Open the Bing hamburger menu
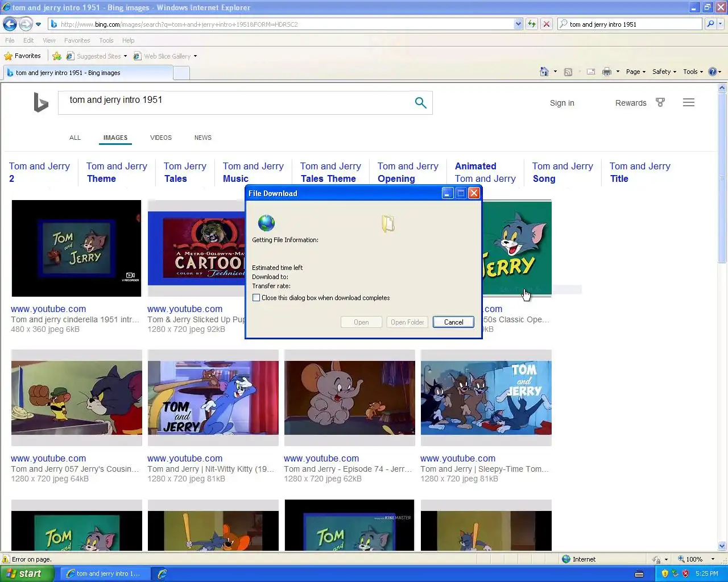Image resolution: width=728 pixels, height=582 pixels. tap(689, 102)
